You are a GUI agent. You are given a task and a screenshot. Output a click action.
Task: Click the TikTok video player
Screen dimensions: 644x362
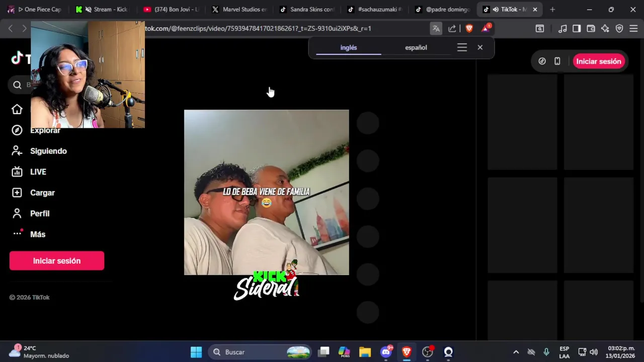click(x=266, y=192)
